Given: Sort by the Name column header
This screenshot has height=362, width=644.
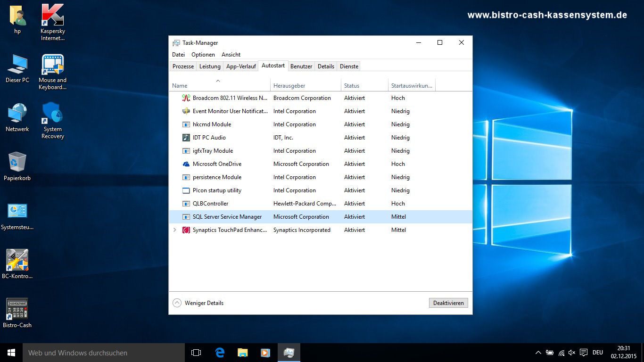Looking at the screenshot, I should pos(220,85).
